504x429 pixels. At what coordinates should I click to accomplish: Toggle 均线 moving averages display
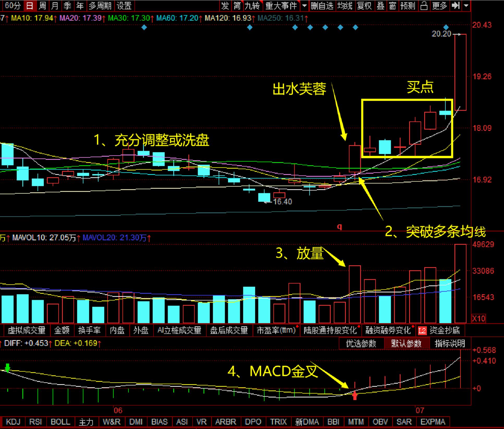click(345, 6)
